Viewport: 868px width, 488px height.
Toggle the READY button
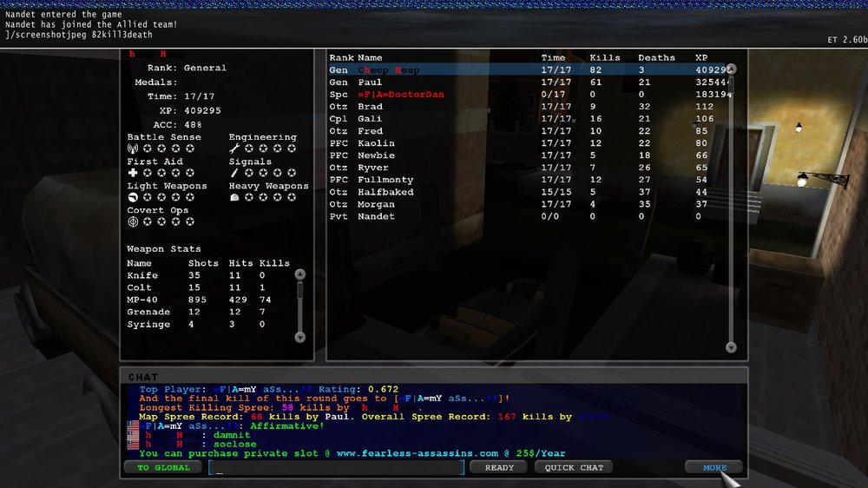click(x=499, y=467)
